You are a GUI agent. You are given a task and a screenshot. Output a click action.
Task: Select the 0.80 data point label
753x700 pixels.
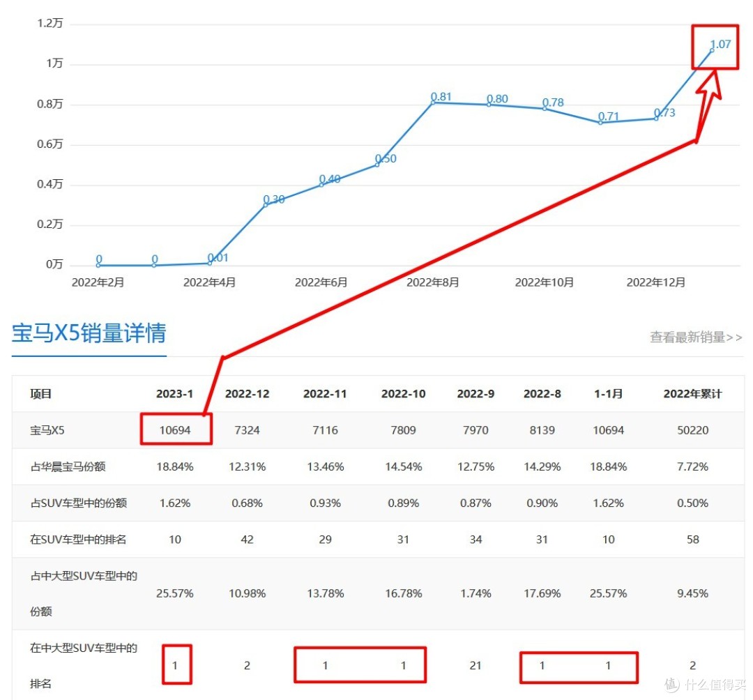pos(497,99)
